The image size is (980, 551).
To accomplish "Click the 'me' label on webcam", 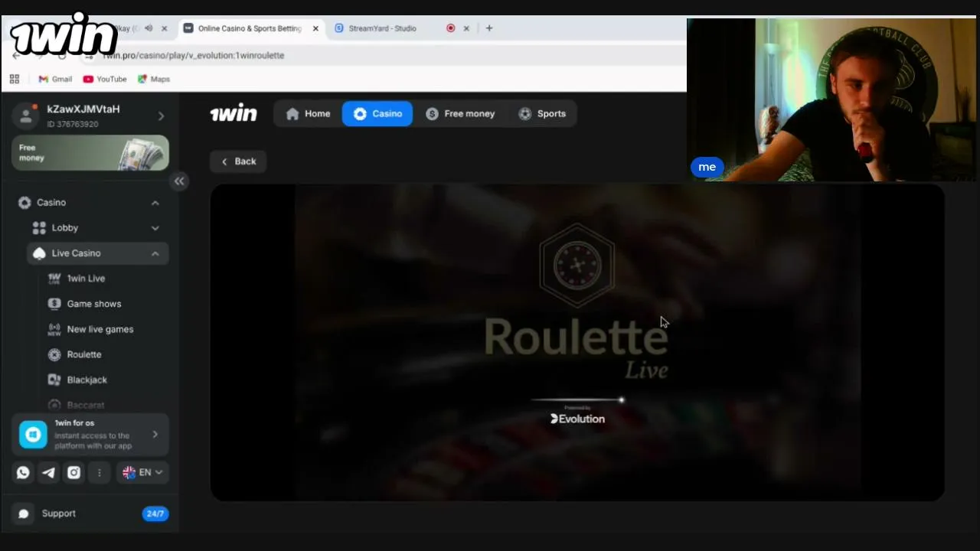I will pos(707,167).
